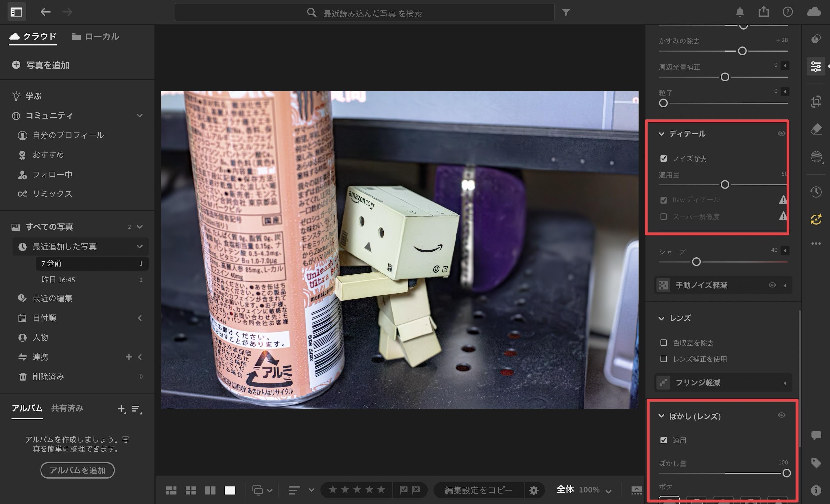The image size is (830, 504).
Task: Open the three-dot more options icon
Action: click(x=816, y=244)
